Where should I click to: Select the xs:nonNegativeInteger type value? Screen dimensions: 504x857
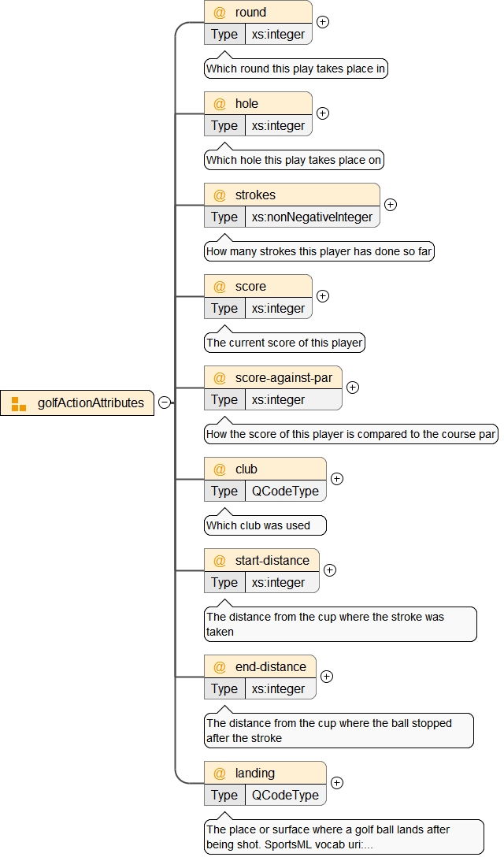pos(312,217)
